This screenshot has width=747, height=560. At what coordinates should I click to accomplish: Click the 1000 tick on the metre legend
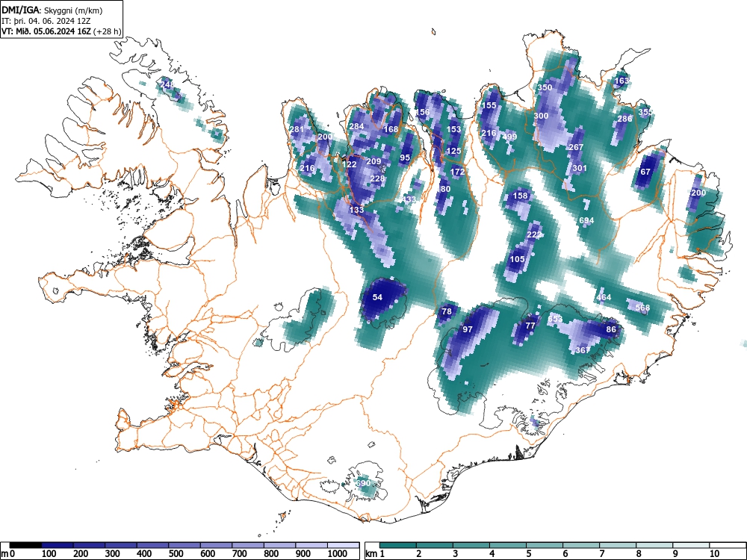(x=338, y=554)
